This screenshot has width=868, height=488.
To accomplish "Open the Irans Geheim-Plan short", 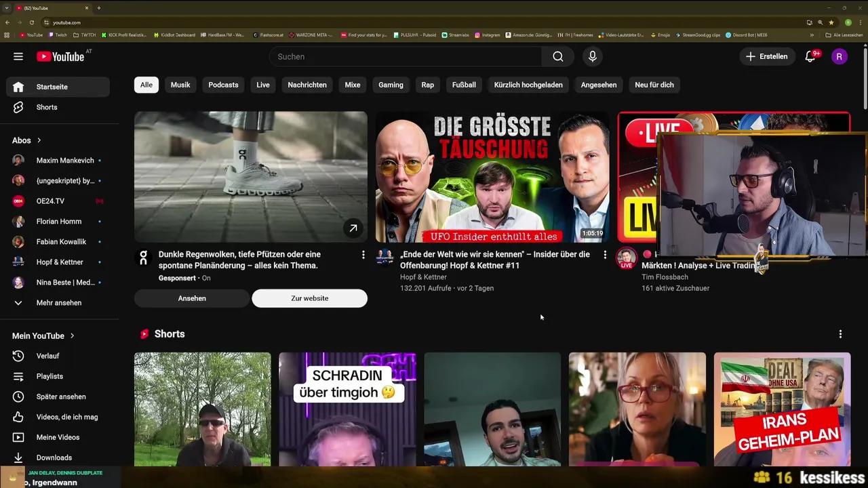I will point(782,409).
